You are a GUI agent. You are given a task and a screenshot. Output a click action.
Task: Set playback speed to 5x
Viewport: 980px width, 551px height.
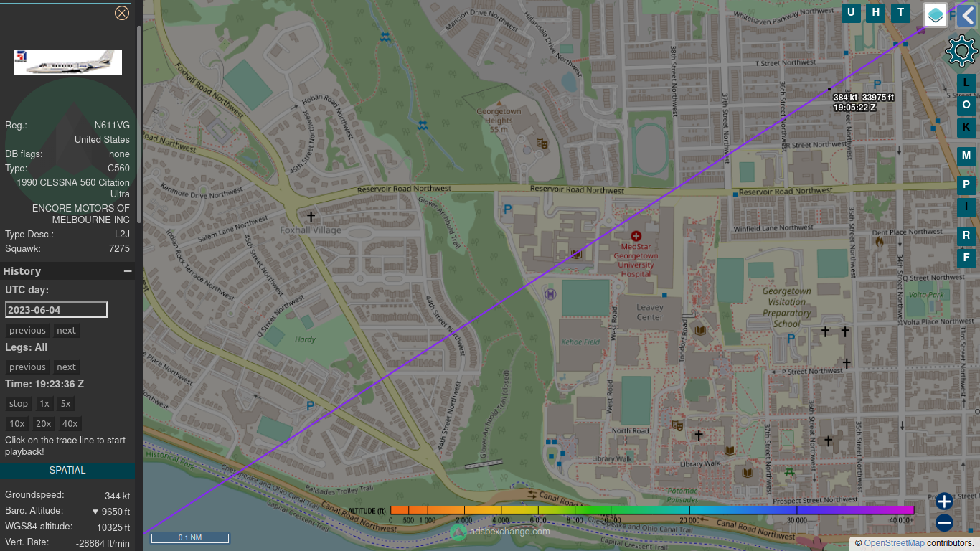pos(66,404)
